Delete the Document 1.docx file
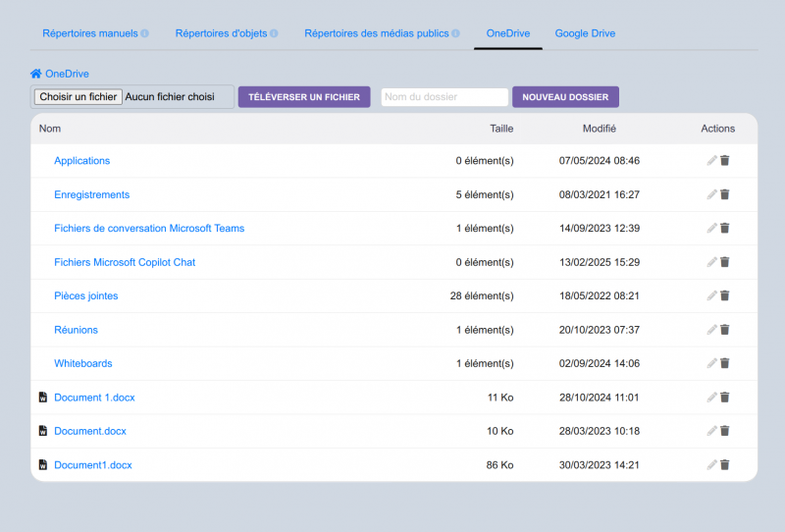This screenshot has height=532, width=785. click(724, 398)
